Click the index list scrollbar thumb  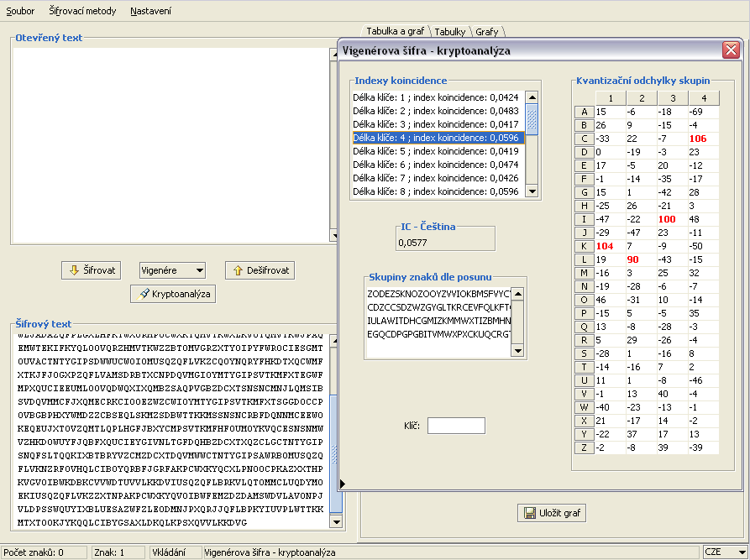pyautogui.click(x=532, y=119)
